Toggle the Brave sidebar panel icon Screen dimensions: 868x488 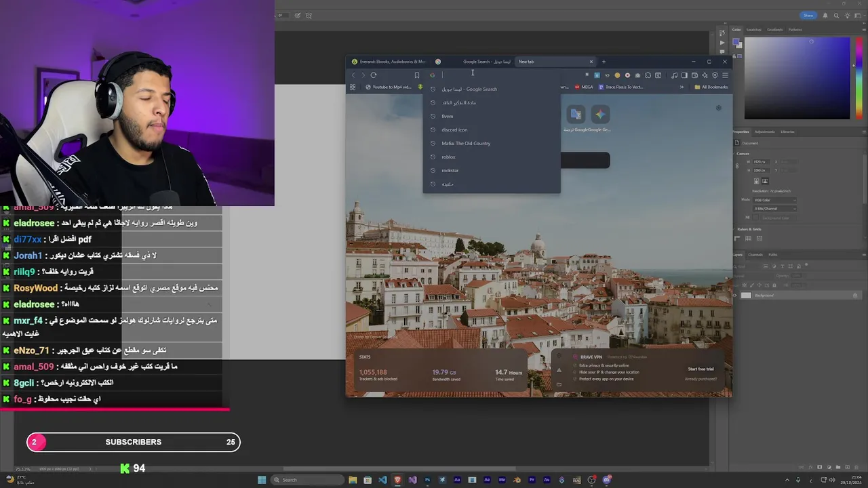click(x=684, y=75)
